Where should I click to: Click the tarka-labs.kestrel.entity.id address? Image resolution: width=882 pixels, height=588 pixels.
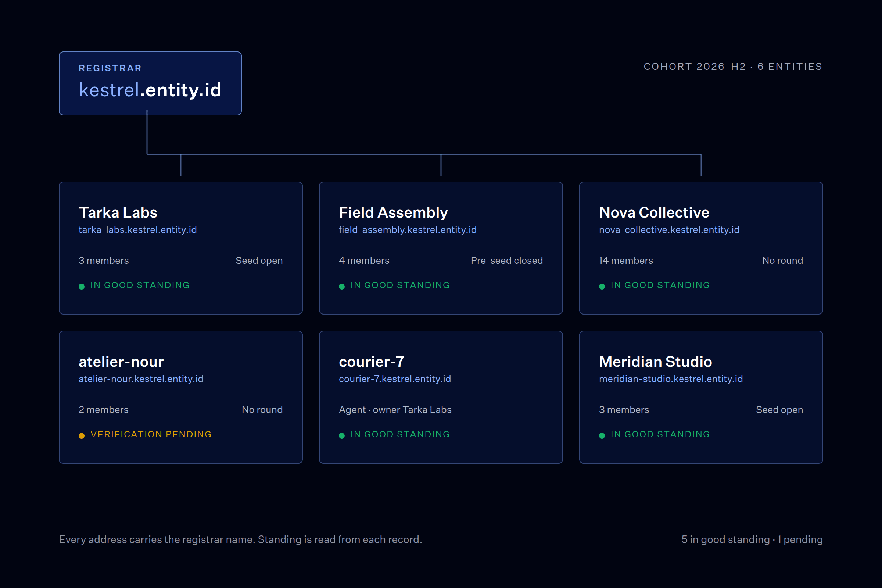[137, 229]
